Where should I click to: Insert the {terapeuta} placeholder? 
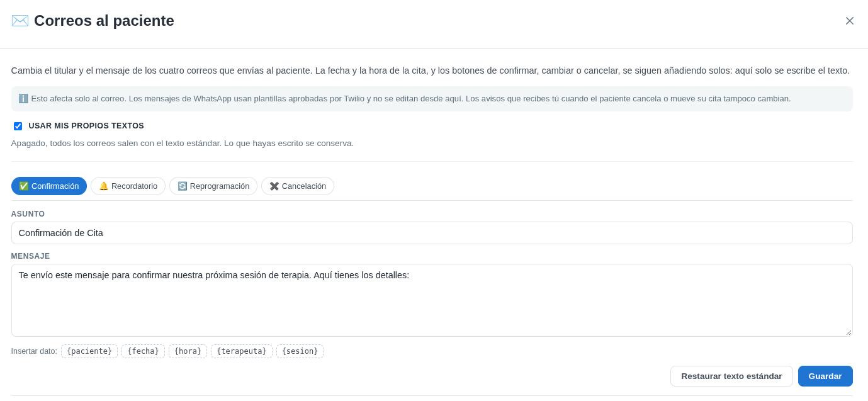pyautogui.click(x=242, y=351)
